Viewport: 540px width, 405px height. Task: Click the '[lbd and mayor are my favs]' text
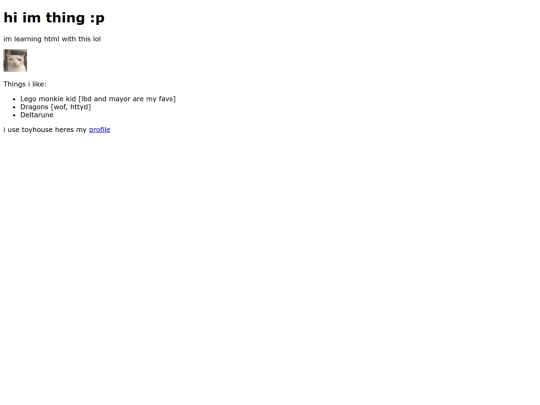(x=127, y=99)
